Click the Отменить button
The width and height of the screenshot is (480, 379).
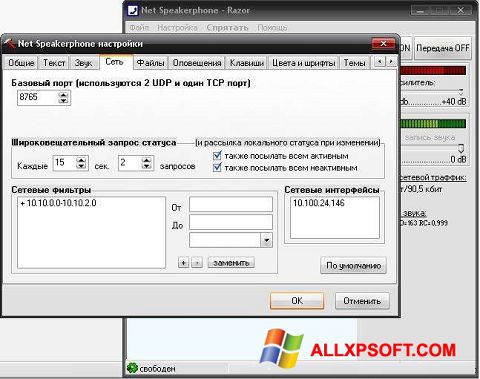(x=362, y=301)
